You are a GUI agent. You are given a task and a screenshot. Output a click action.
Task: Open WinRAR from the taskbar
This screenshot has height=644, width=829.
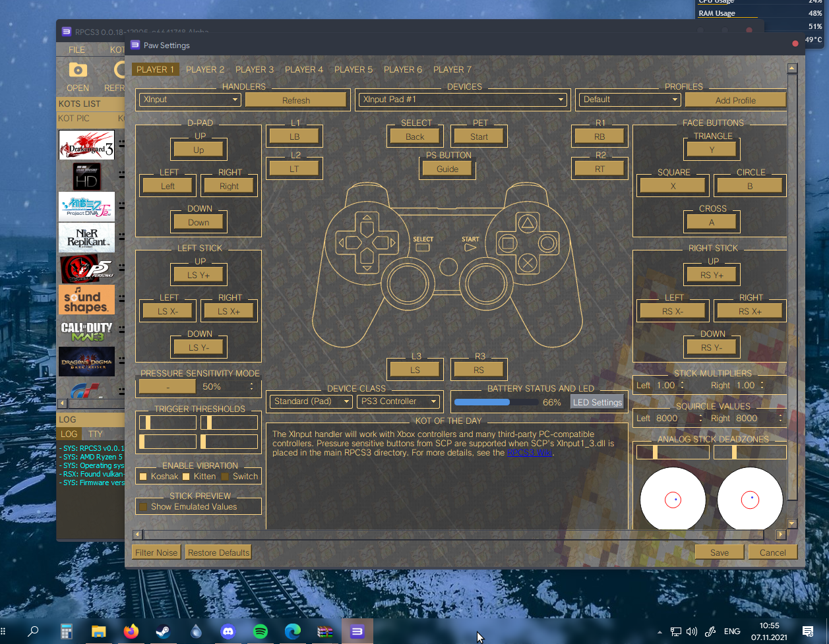click(x=325, y=631)
